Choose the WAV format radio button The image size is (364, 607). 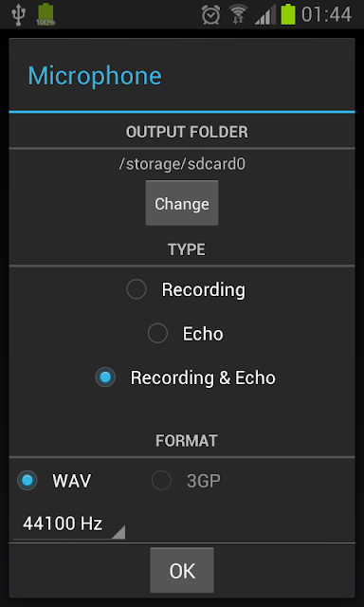(x=55, y=481)
